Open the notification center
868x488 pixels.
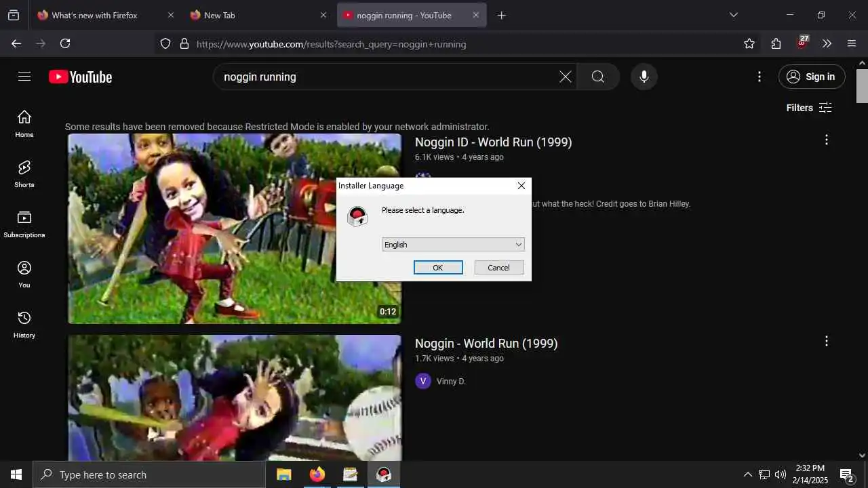tap(847, 474)
